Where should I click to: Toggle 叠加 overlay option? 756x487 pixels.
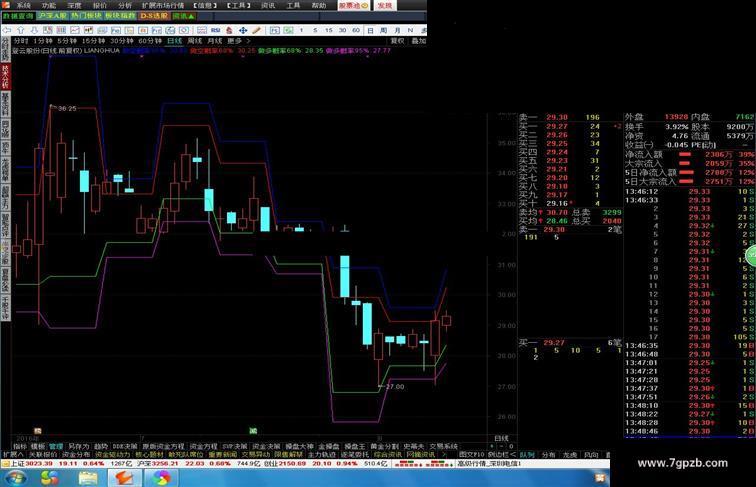[418, 41]
